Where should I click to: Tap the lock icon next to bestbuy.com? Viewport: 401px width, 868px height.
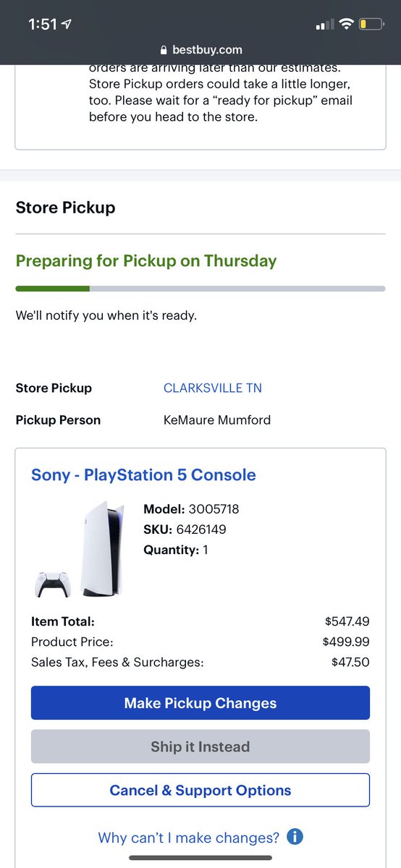pyautogui.click(x=163, y=51)
